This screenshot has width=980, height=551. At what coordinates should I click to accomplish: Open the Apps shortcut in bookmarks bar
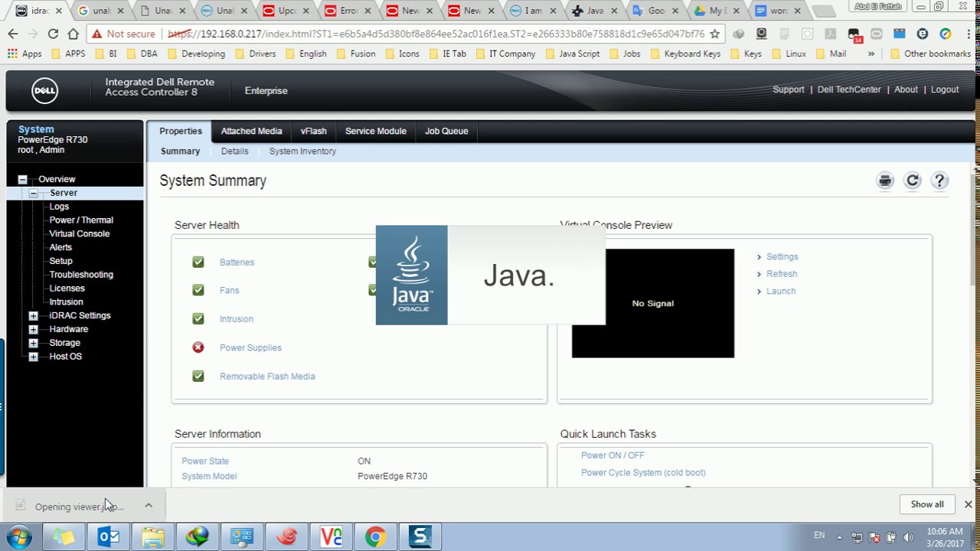[24, 54]
